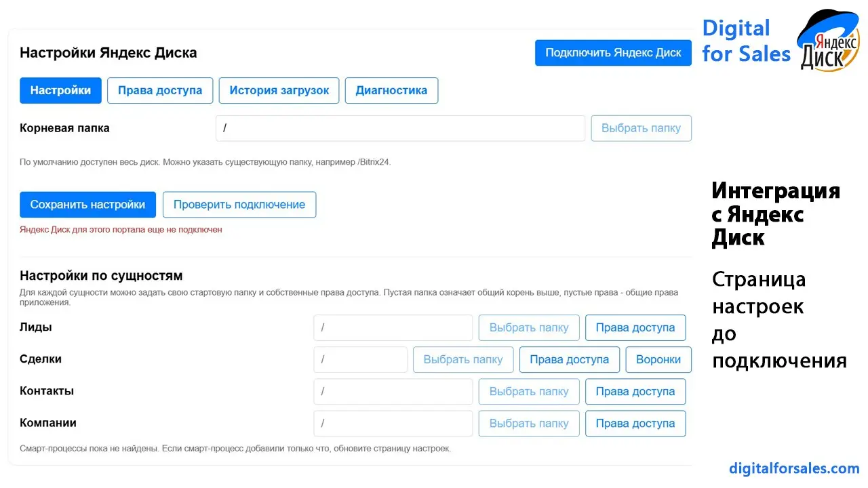The height and width of the screenshot is (488, 868).
Task: Focus the Лиды folder path field
Action: pyautogui.click(x=393, y=328)
